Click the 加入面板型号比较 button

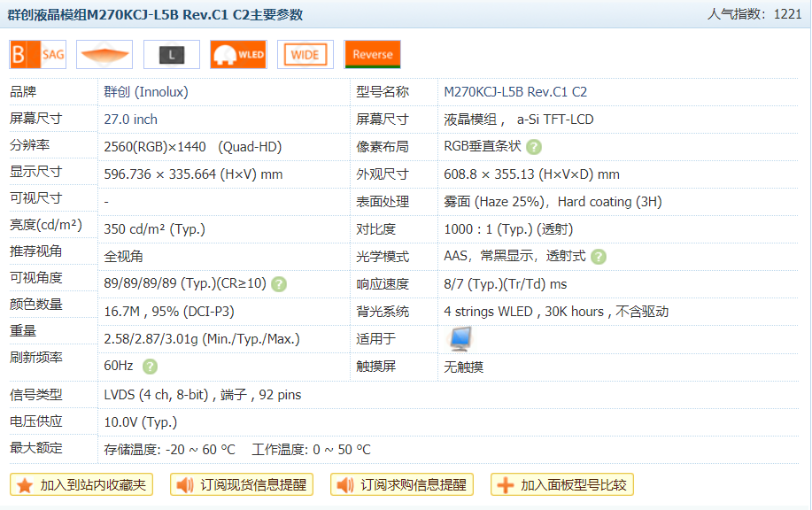point(562,485)
